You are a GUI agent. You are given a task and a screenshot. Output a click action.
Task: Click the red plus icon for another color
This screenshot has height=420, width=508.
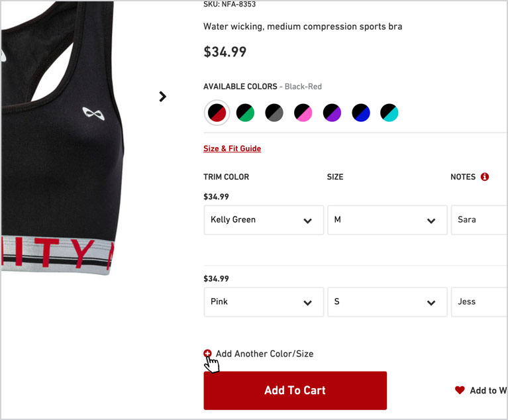click(x=207, y=353)
